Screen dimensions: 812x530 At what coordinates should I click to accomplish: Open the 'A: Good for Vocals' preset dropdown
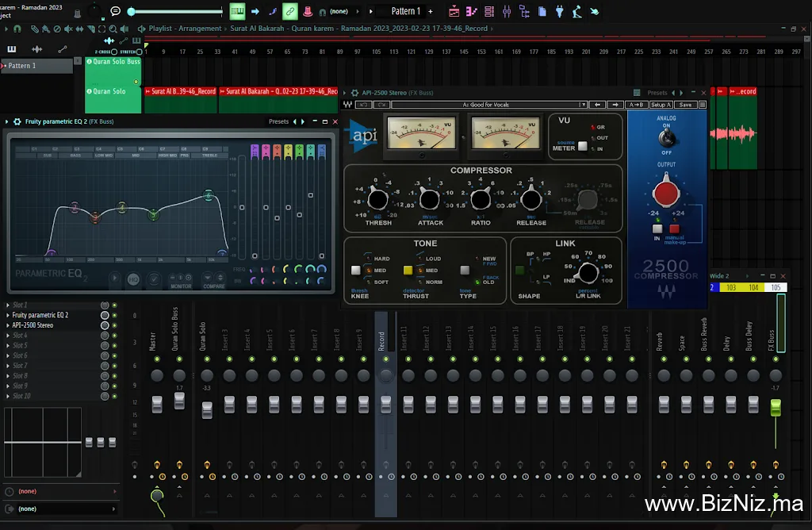coord(583,105)
